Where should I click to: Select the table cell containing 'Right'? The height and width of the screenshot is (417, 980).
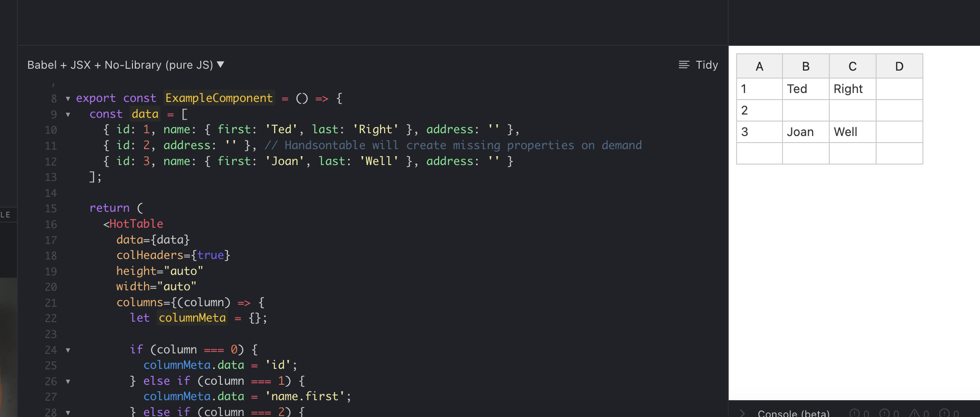853,89
